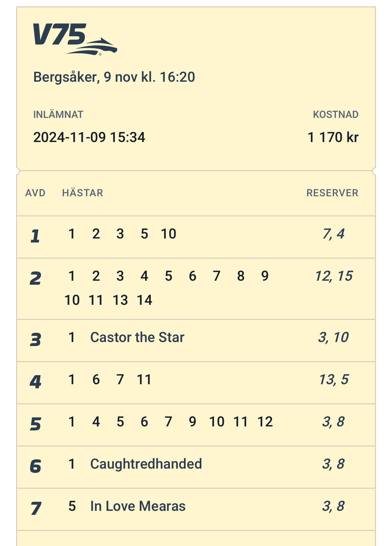
Task: Select horse name Caughtredhanded
Action: coord(146,464)
